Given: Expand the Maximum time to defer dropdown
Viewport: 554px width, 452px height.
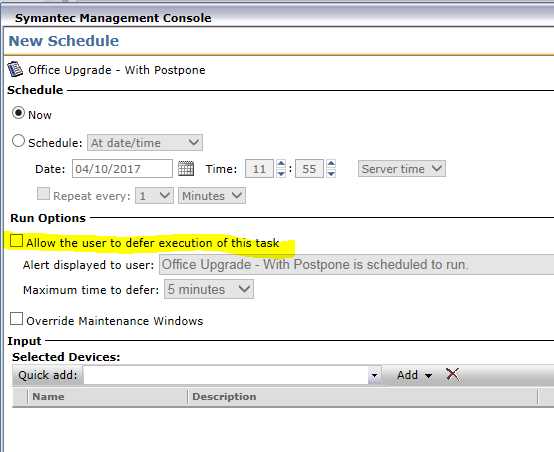Looking at the screenshot, I should pyautogui.click(x=208, y=289).
